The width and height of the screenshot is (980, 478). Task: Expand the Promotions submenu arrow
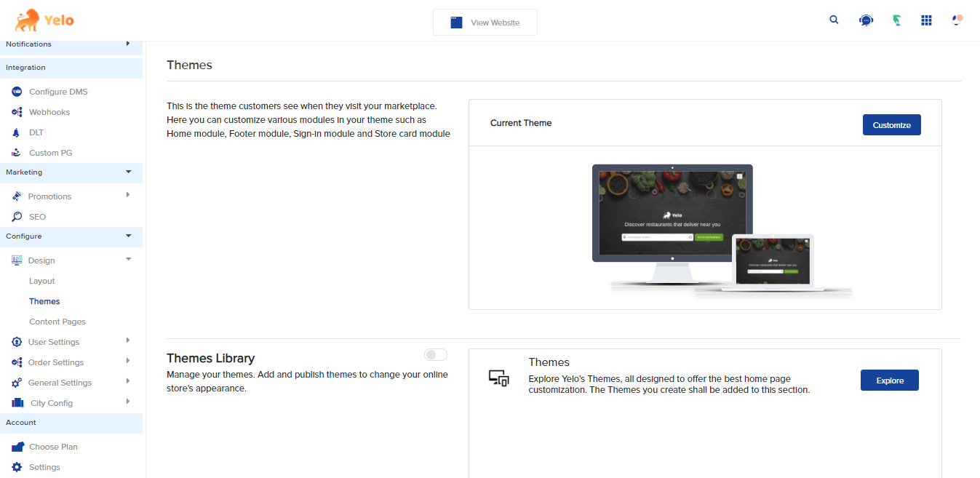coord(128,195)
